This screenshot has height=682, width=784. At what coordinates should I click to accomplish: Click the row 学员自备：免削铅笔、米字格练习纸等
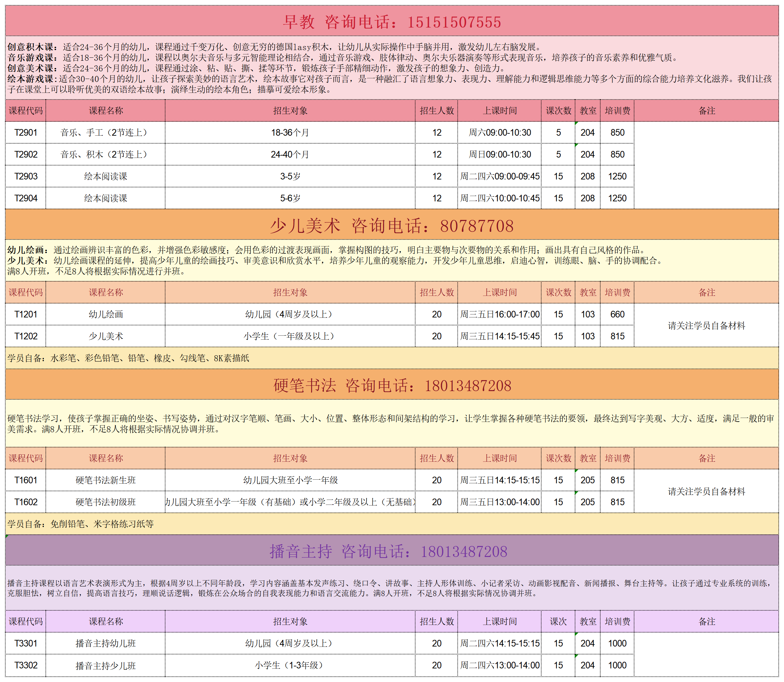coord(392,524)
